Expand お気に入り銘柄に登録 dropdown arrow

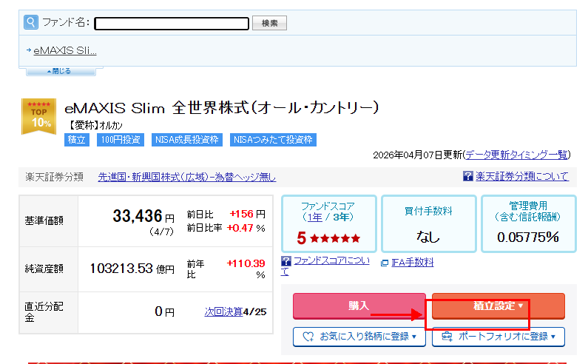[x=414, y=337]
